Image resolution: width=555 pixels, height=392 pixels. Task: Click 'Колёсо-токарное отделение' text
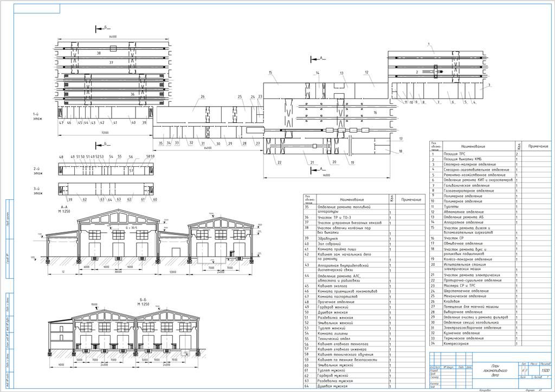pos(467,259)
